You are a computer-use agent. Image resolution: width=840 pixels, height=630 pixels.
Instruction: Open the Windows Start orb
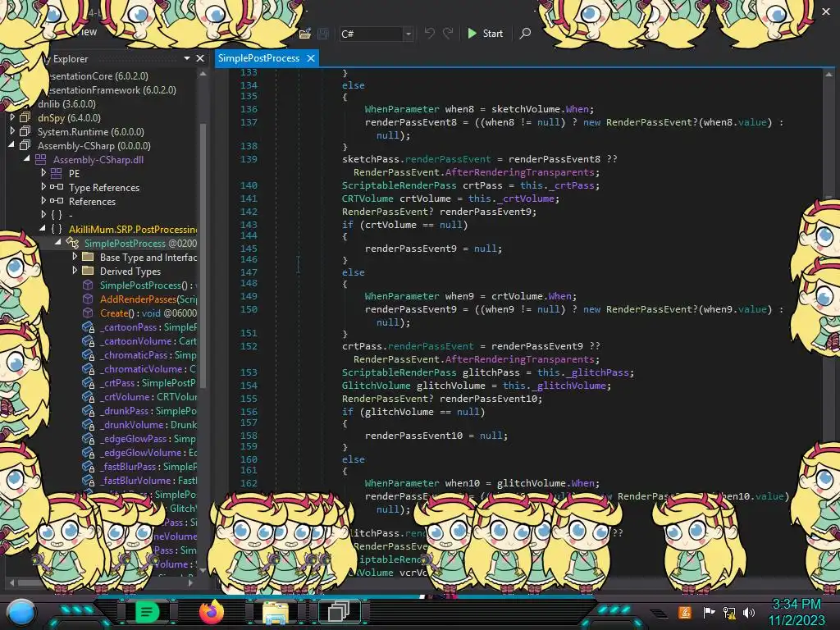point(21,612)
